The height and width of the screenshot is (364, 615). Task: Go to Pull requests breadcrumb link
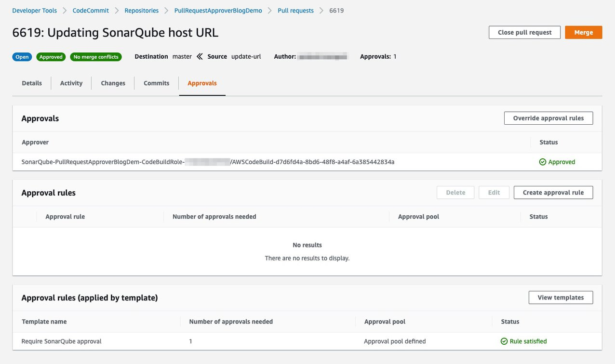pos(296,10)
